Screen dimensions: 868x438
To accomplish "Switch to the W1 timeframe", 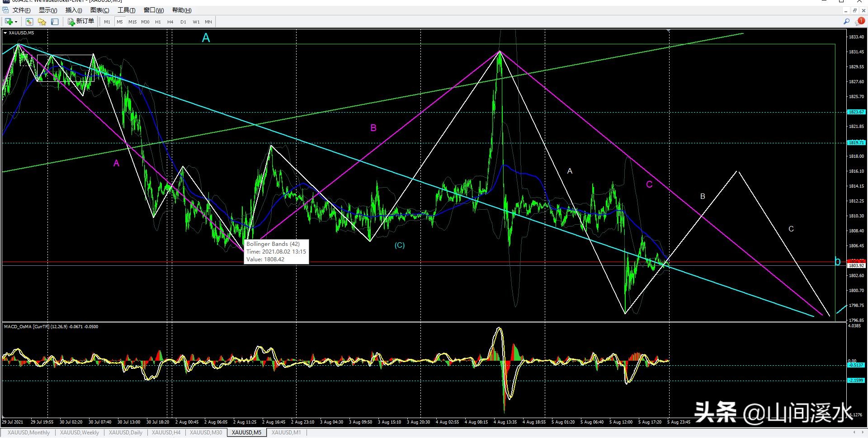I will [196, 22].
